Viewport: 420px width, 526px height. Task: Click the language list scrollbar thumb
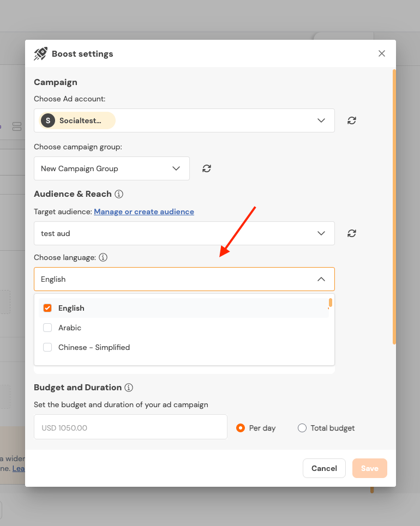[331, 303]
